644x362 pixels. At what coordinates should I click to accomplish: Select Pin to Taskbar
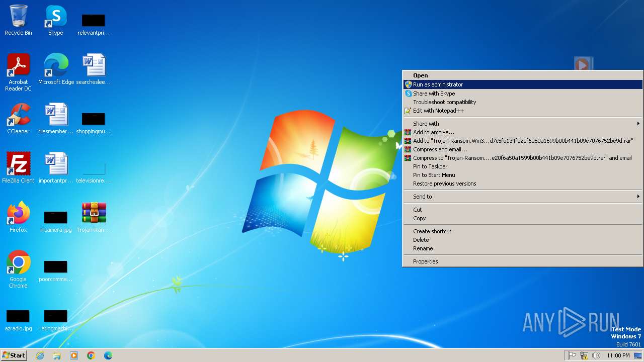(x=523, y=166)
